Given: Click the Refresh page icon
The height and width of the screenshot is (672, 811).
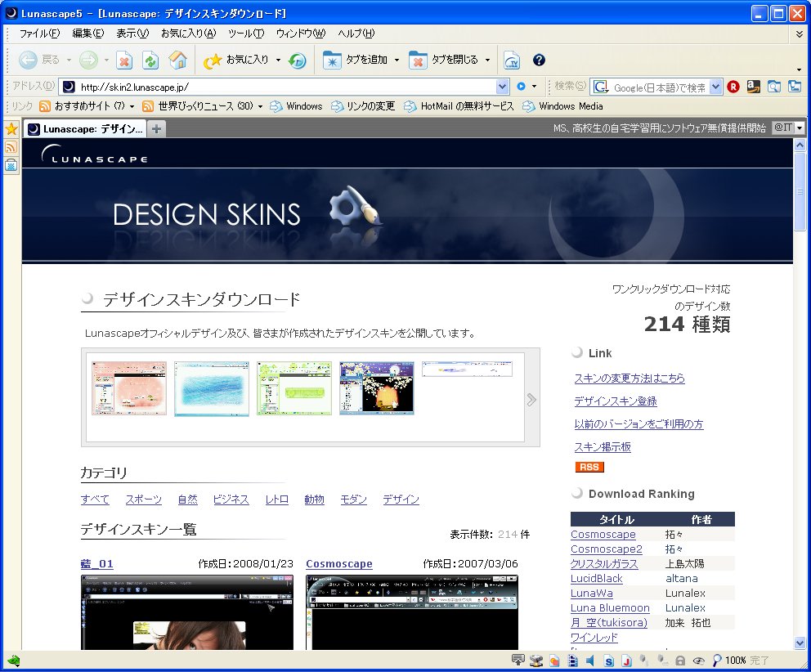Looking at the screenshot, I should [x=150, y=60].
